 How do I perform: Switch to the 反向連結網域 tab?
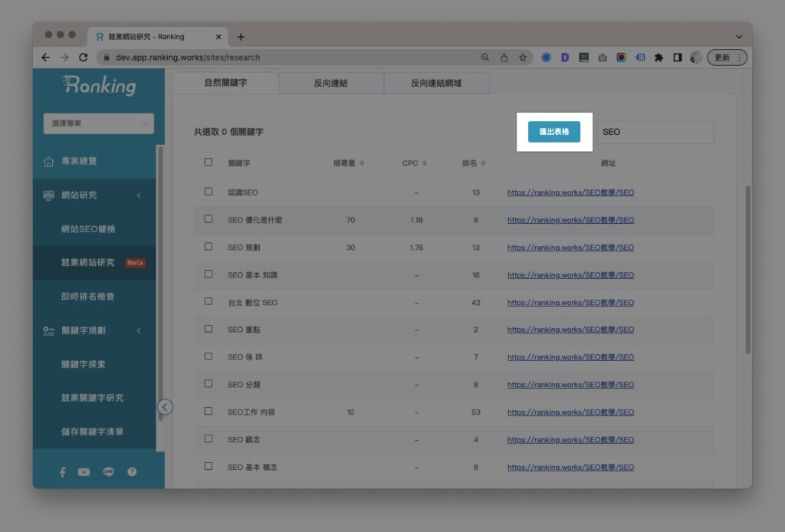point(436,83)
